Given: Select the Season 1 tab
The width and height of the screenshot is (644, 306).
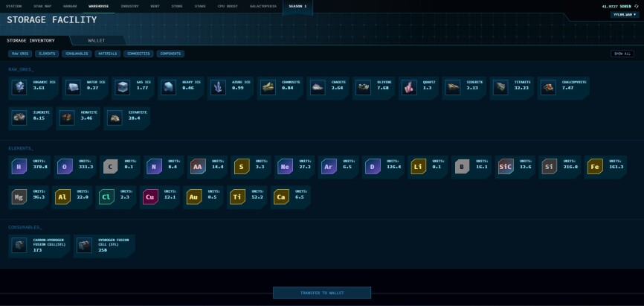Looking at the screenshot, I should [297, 7].
